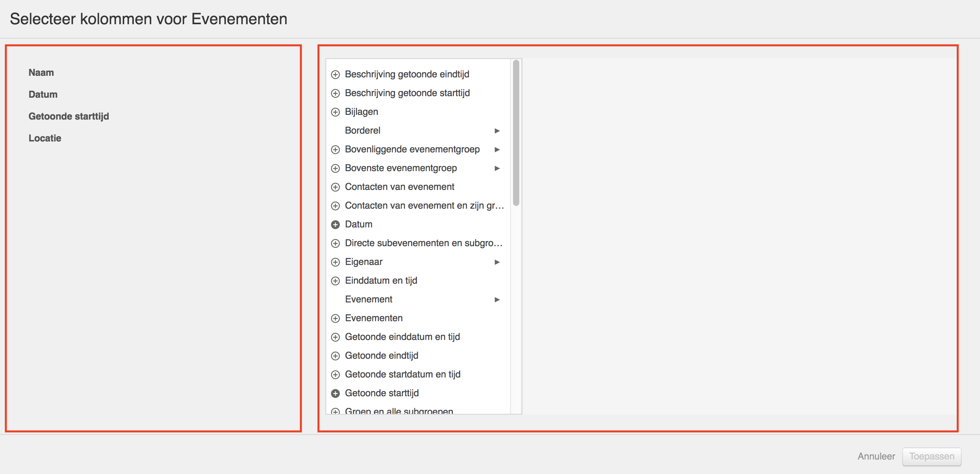Click the column list scrollbar thumb
The image size is (980, 474).
[516, 133]
